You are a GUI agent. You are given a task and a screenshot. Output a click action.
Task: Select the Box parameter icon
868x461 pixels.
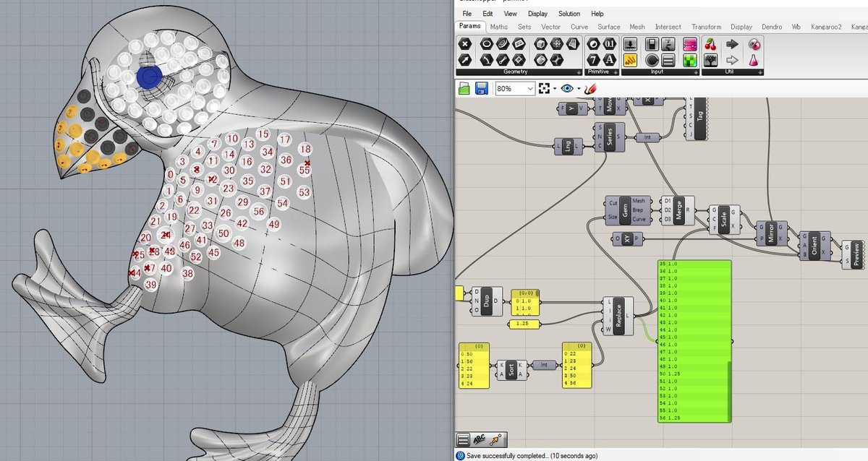[540, 43]
